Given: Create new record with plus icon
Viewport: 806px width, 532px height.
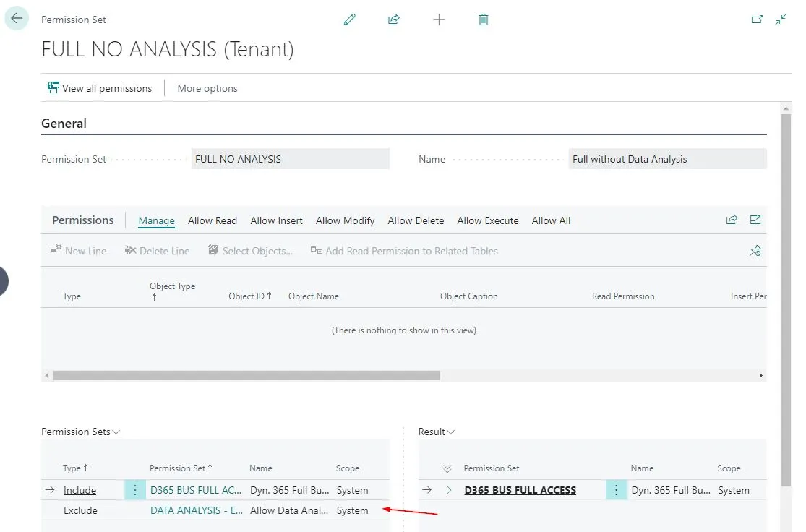Looking at the screenshot, I should (x=439, y=20).
